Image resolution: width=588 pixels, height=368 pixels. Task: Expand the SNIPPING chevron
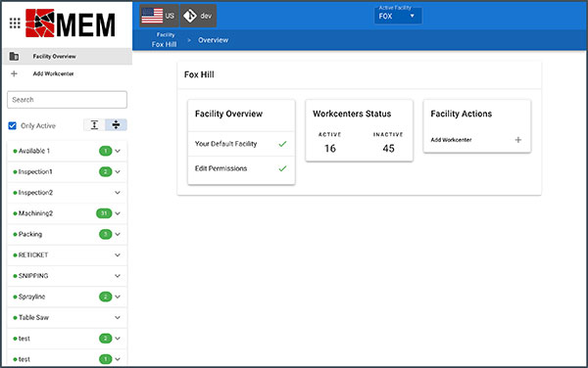[x=118, y=276]
